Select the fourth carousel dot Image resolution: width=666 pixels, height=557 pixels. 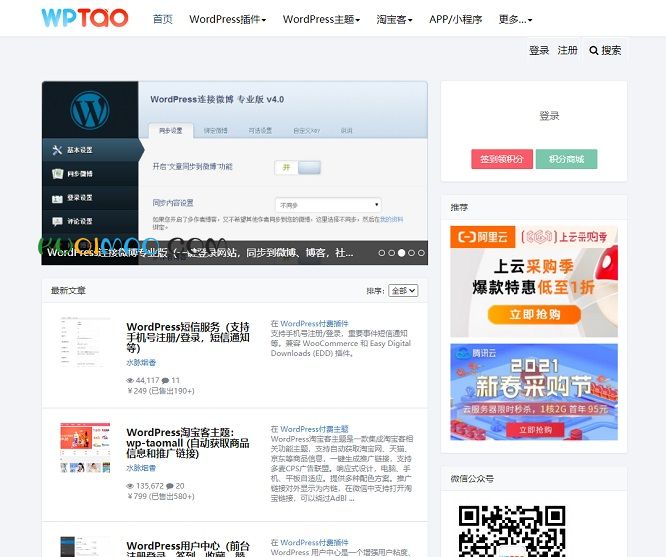[411, 253]
